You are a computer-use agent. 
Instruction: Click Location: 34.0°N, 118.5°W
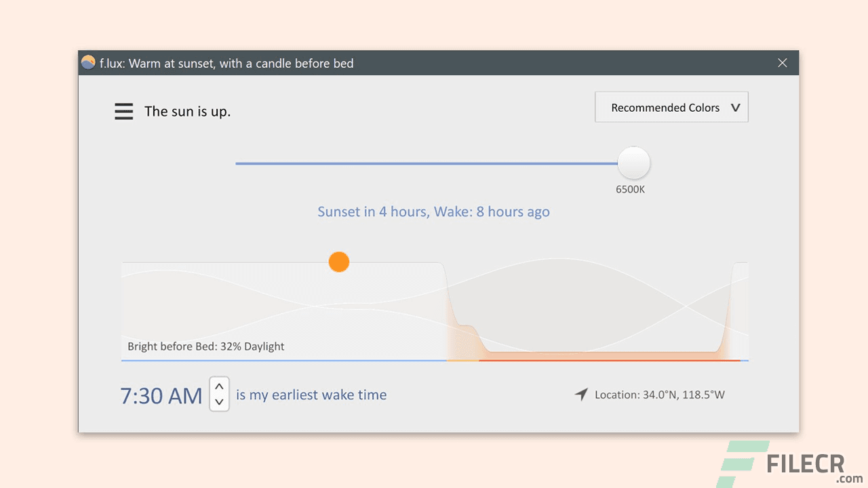pos(660,394)
